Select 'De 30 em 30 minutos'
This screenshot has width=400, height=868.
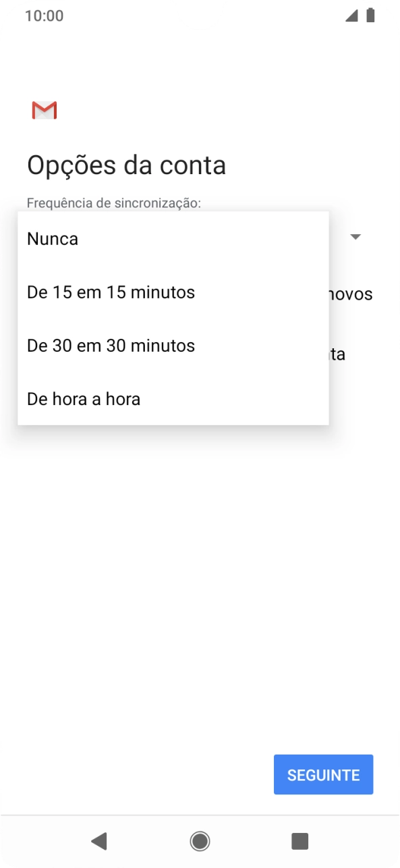(111, 345)
